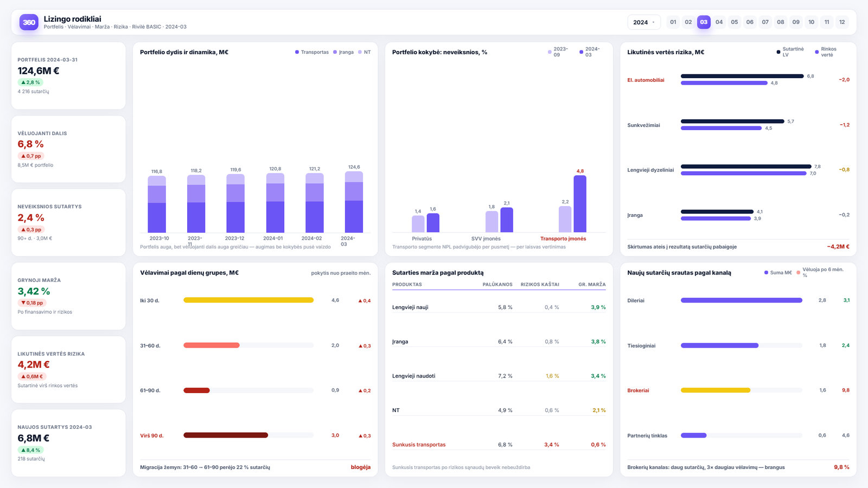Sort by RIZIKOS KAŠTAI column header
The width and height of the screenshot is (868, 488).
tap(540, 284)
